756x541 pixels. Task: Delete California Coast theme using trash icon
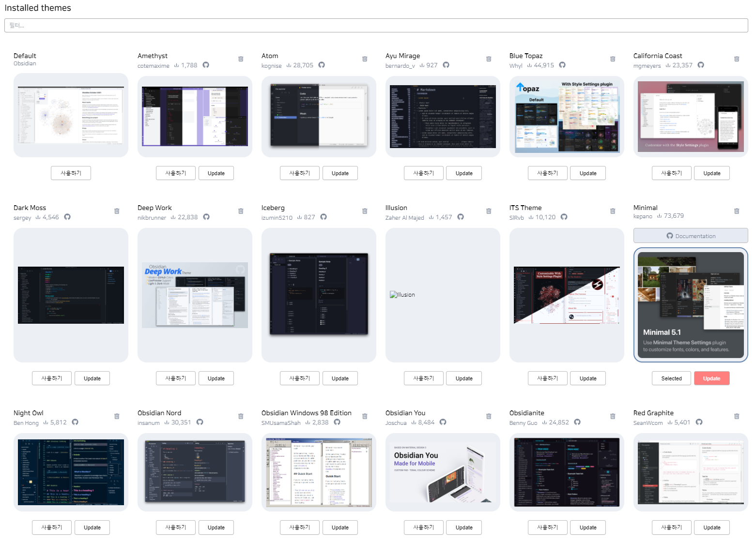tap(737, 59)
